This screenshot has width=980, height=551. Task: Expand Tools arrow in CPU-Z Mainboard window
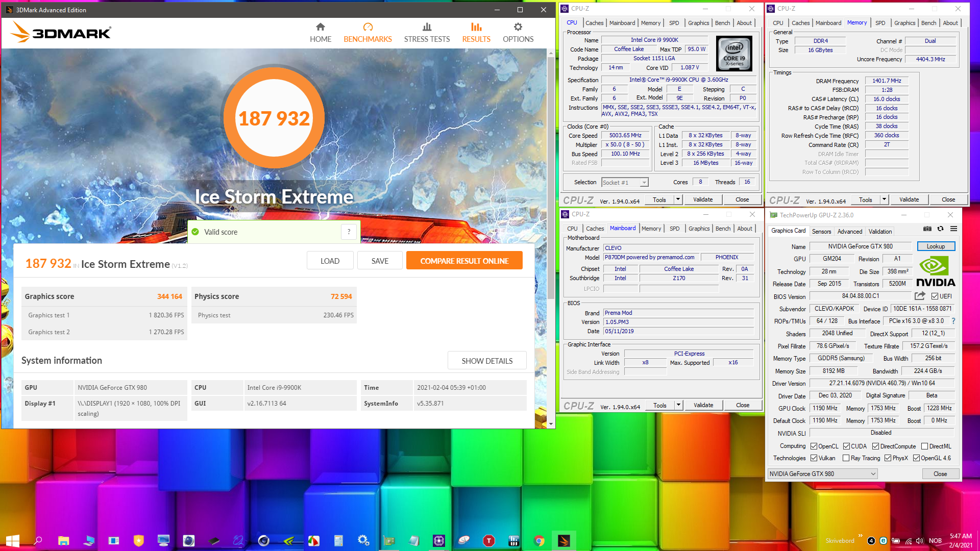tap(679, 405)
